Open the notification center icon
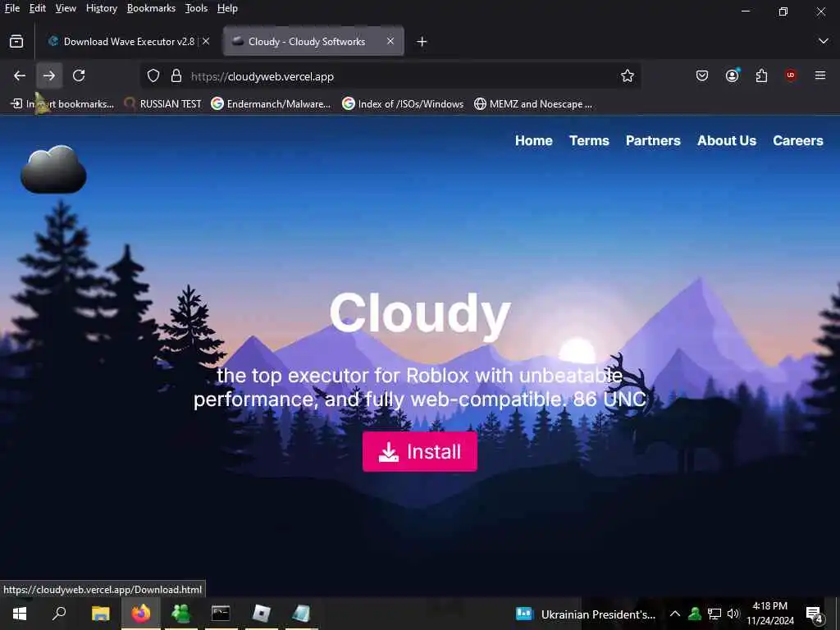Image resolution: width=840 pixels, height=630 pixels. [x=815, y=614]
